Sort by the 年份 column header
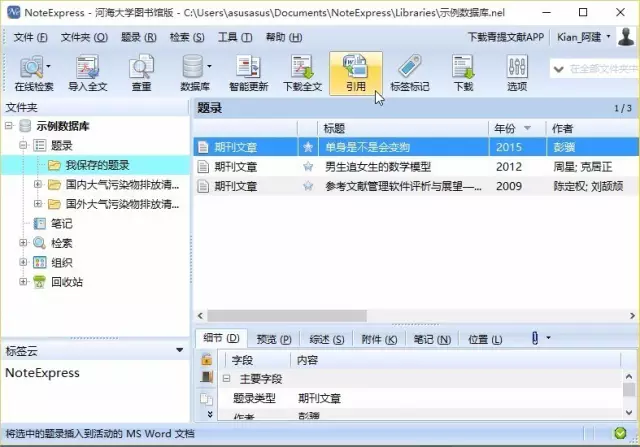 click(517, 129)
